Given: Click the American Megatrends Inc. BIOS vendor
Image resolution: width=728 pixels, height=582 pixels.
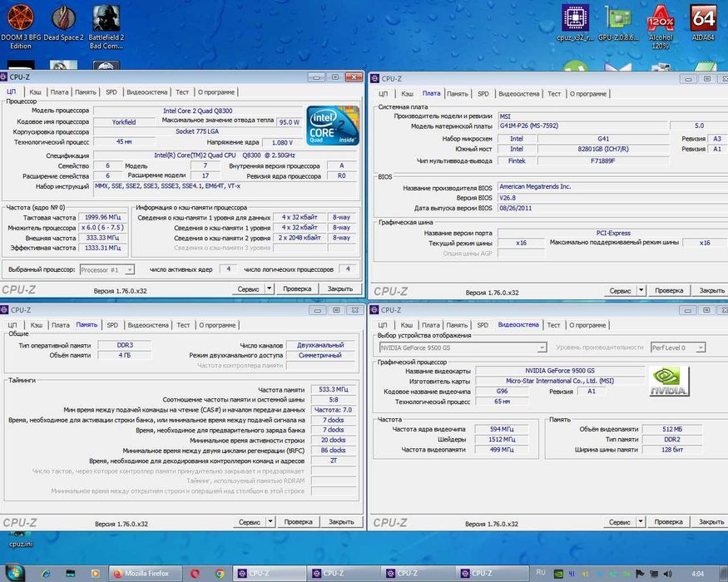Looking at the screenshot, I should point(613,186).
